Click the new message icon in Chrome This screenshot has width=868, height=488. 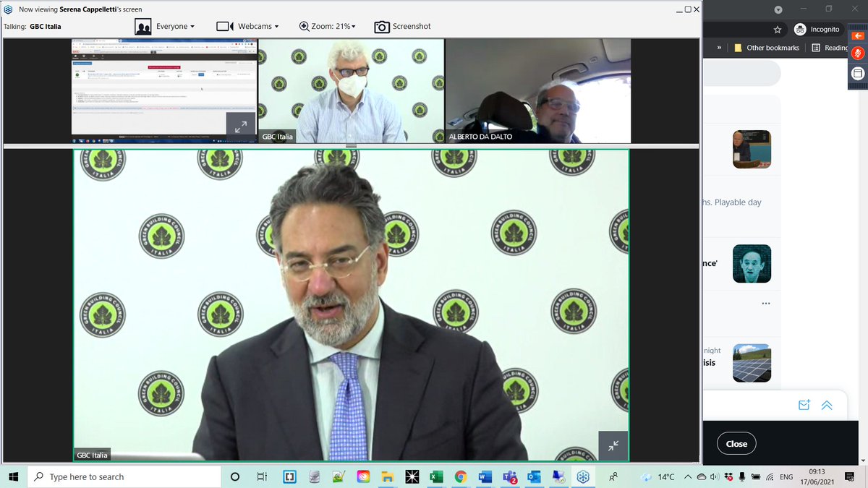click(804, 405)
